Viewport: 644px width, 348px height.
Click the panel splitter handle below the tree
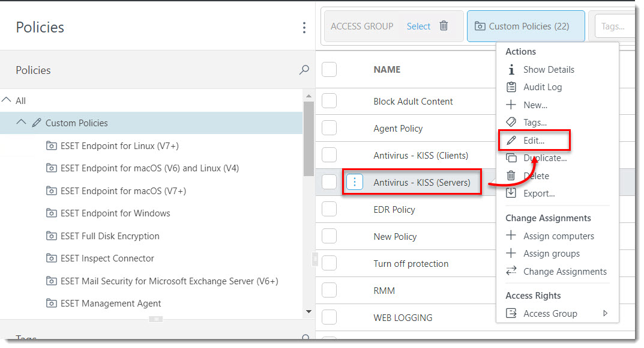coord(155,319)
